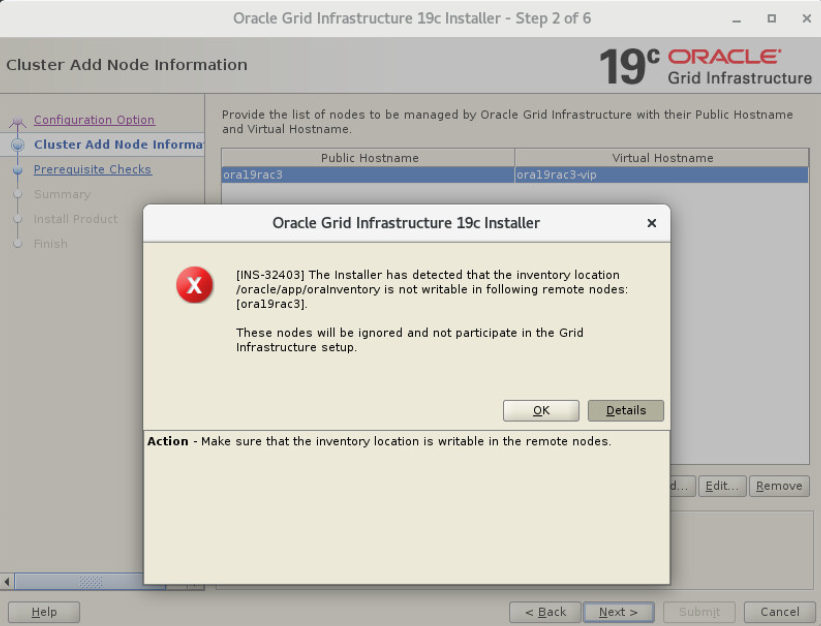821x626 pixels.
Task: Click the Edit... button
Action: coord(722,486)
